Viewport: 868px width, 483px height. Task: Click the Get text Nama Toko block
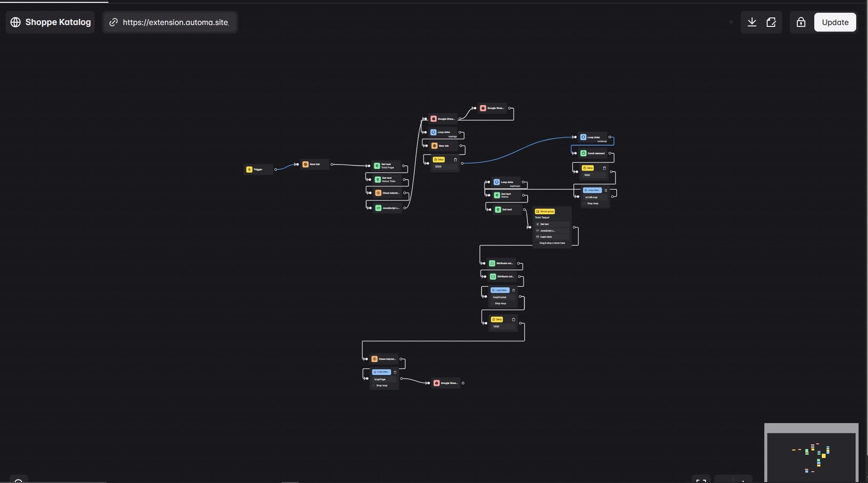click(x=388, y=180)
